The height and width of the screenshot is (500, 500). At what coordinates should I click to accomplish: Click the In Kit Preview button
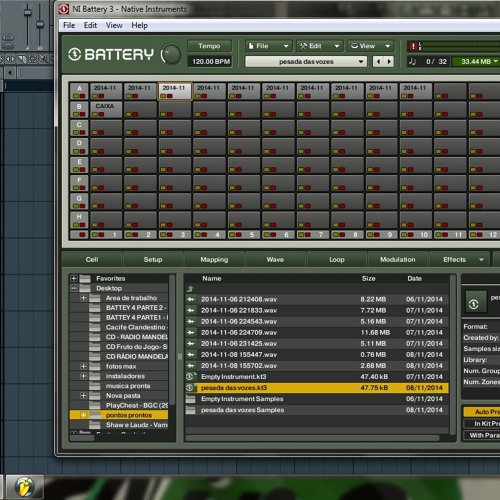click(x=482, y=424)
